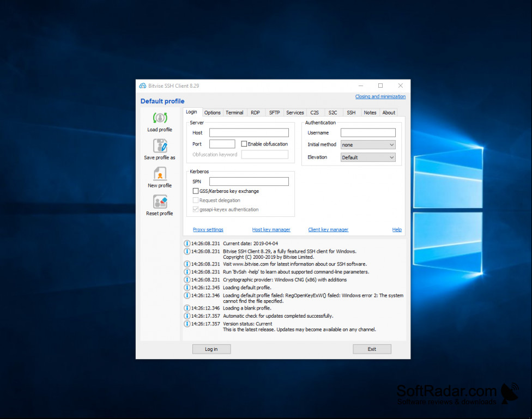Viewport: 532px width, 419px height.
Task: Click 'Loading a blank profile.' log text
Action: 247,308
